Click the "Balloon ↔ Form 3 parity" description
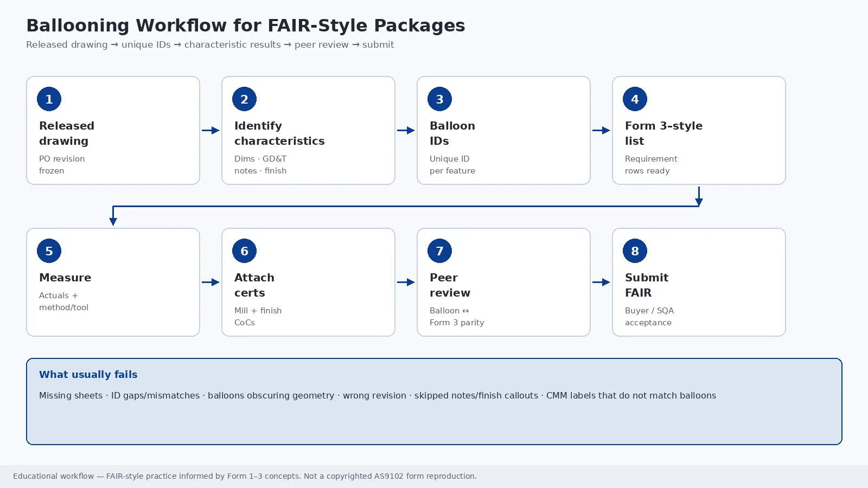This screenshot has width=868, height=488. [x=457, y=317]
